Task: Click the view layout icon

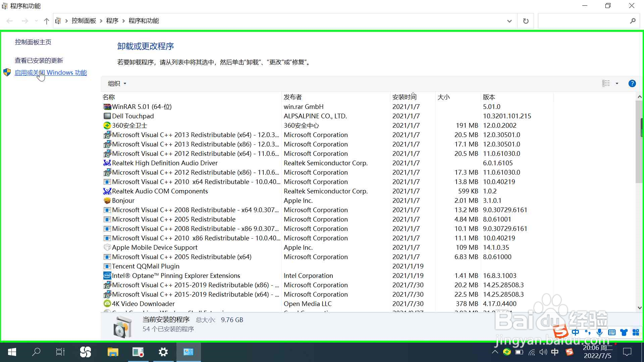Action: pyautogui.click(x=606, y=83)
